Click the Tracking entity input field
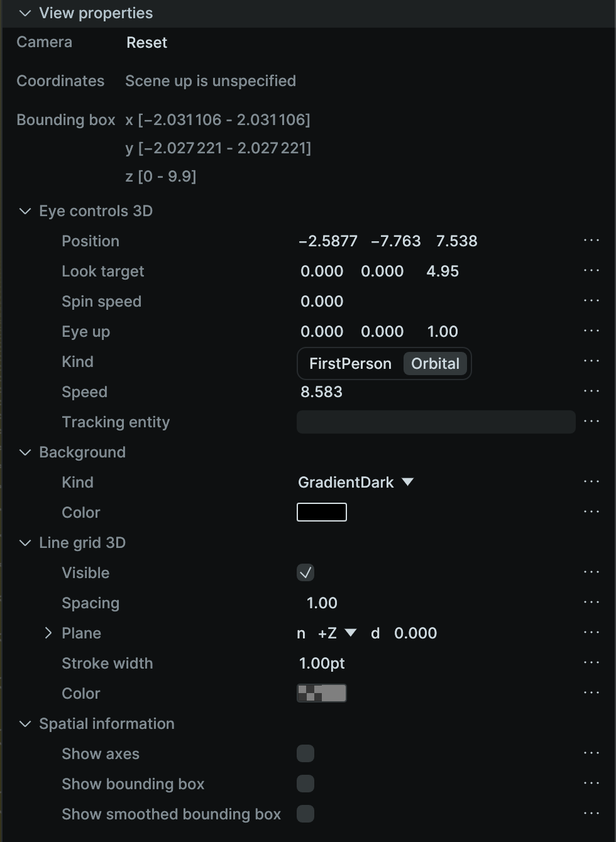This screenshot has height=842, width=616. pos(436,422)
